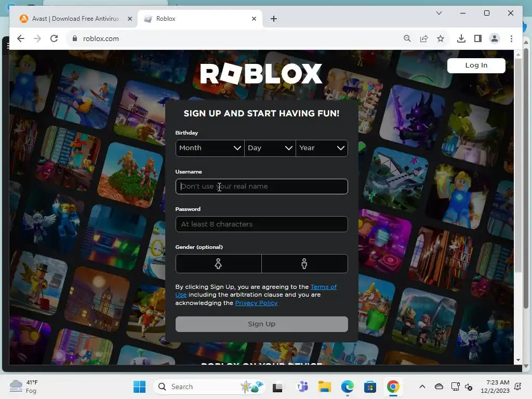Open Chrome downloads
Screen dimensions: 532x399
[x=461, y=38]
